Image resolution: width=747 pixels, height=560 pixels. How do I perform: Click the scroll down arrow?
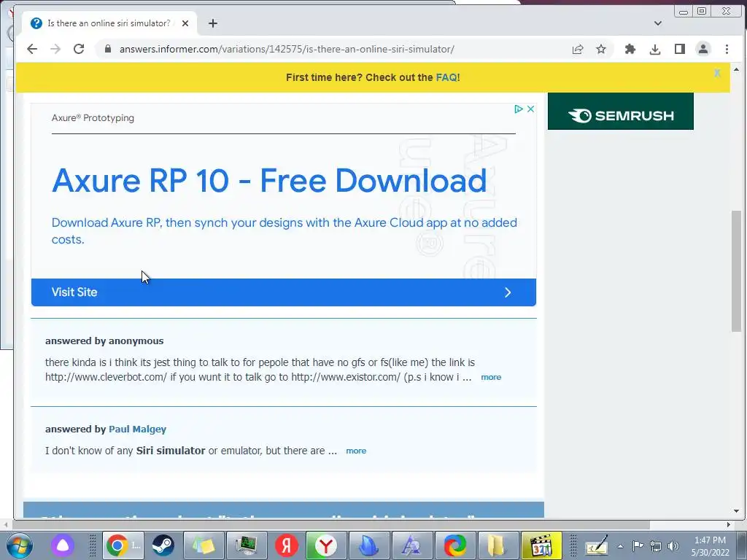click(x=736, y=511)
